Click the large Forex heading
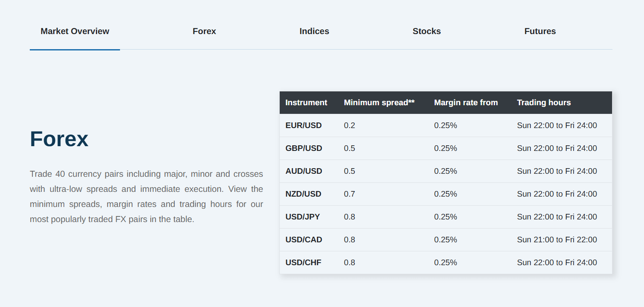The image size is (644, 307). pyautogui.click(x=59, y=139)
